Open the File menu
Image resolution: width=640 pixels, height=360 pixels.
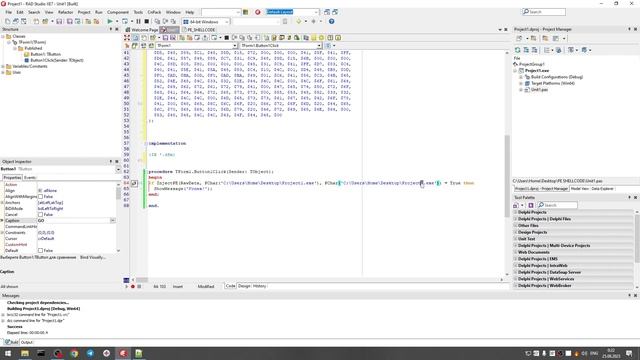9,12
